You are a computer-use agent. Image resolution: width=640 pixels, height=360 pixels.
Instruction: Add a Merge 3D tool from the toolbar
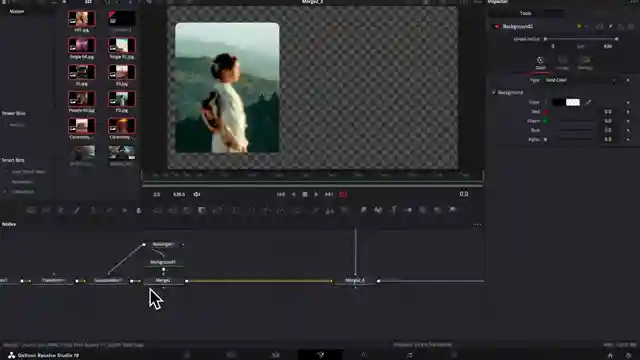408,210
